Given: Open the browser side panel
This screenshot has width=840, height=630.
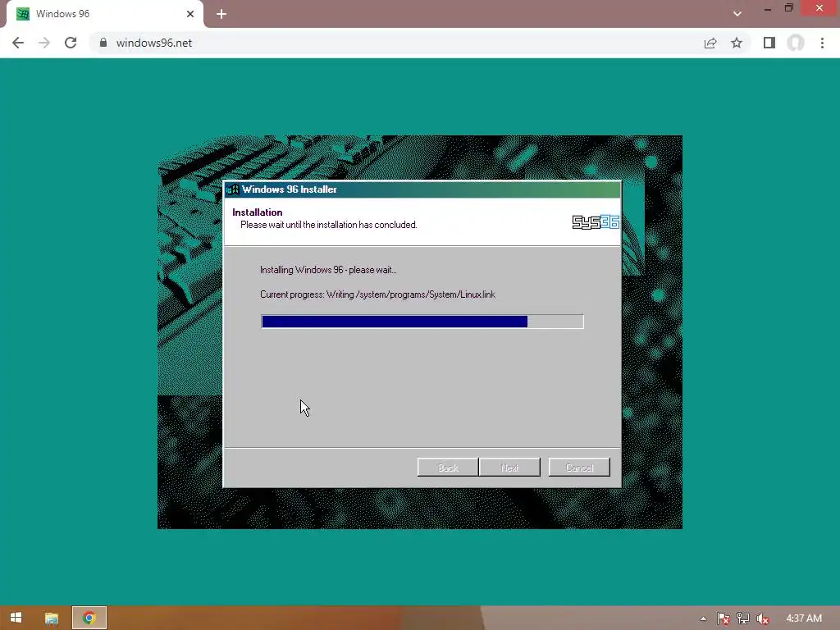Looking at the screenshot, I should coord(769,43).
